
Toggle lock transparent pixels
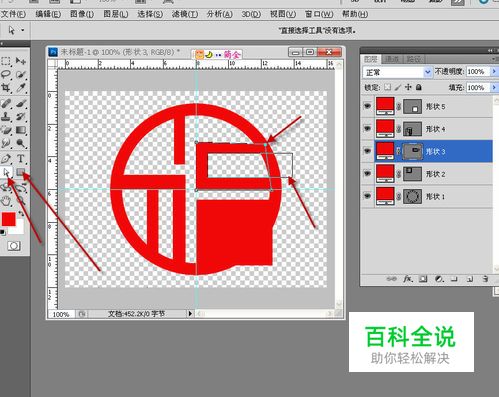coord(387,87)
